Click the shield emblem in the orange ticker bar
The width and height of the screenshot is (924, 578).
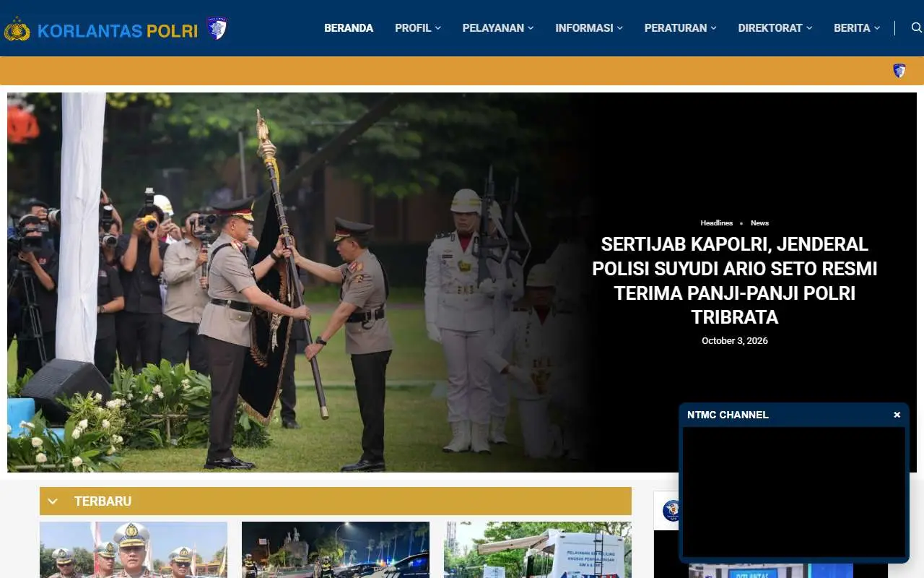(899, 71)
